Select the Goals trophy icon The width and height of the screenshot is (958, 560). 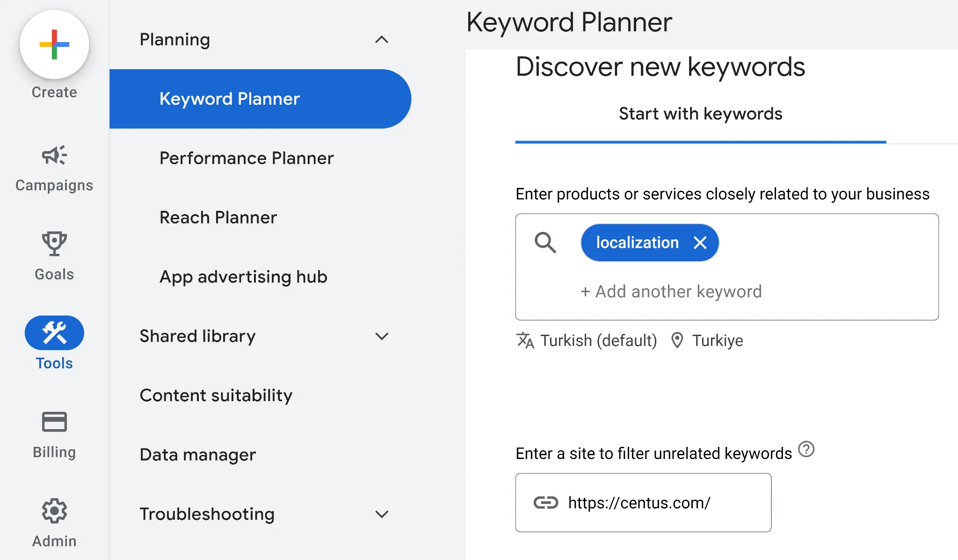(54, 244)
